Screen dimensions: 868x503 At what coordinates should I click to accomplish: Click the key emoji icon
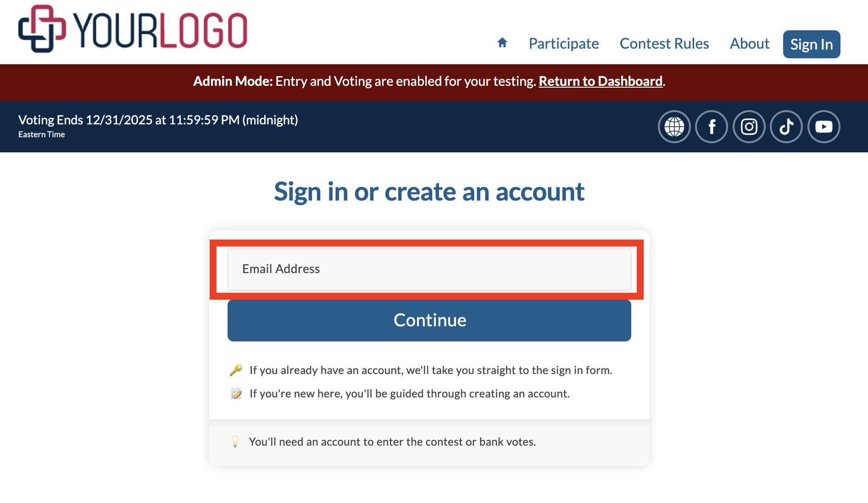236,370
